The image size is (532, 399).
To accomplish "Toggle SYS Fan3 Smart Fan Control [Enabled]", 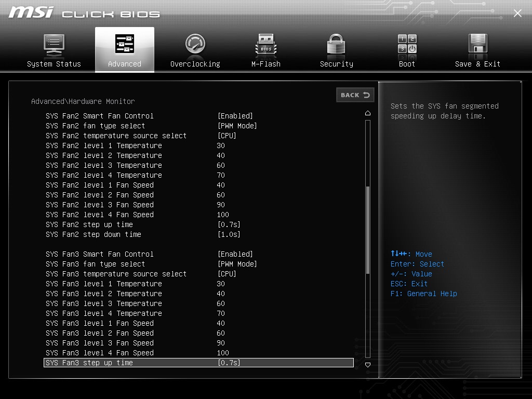I will pos(235,254).
